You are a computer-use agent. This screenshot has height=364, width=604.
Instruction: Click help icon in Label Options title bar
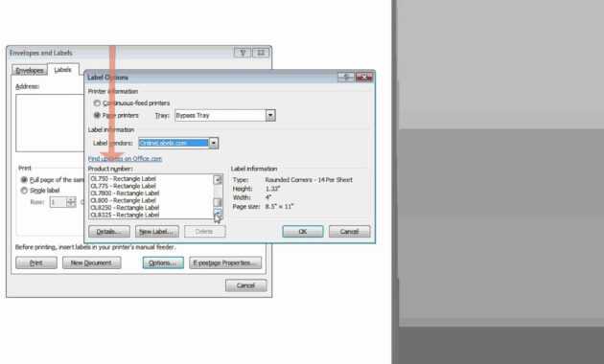point(346,78)
